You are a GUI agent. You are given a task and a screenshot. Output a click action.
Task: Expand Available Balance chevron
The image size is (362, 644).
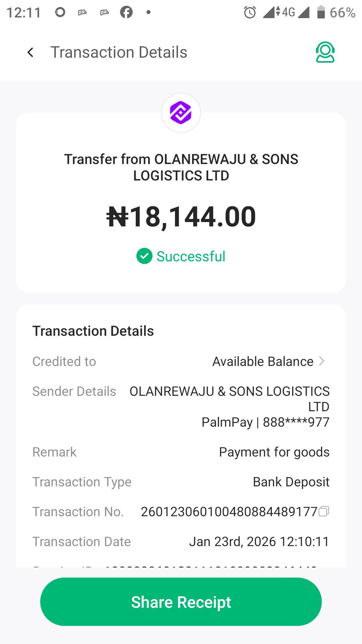pos(322,361)
